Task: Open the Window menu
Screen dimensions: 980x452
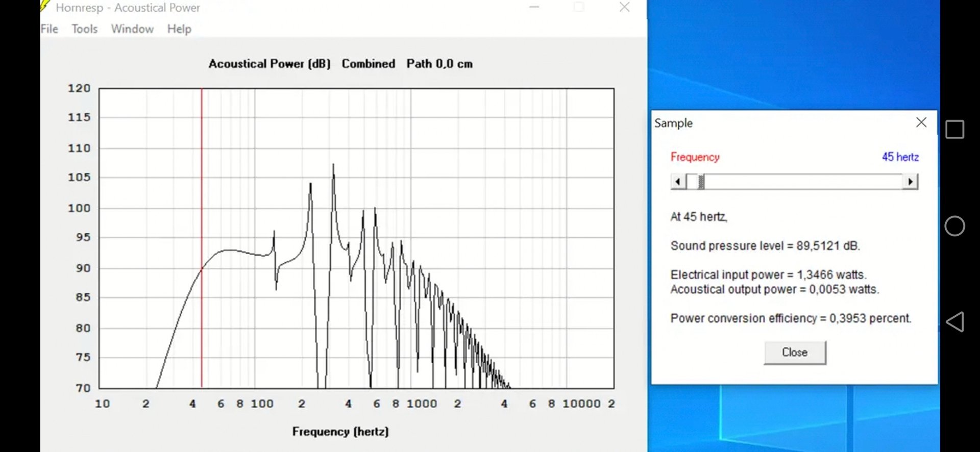Action: click(x=132, y=29)
